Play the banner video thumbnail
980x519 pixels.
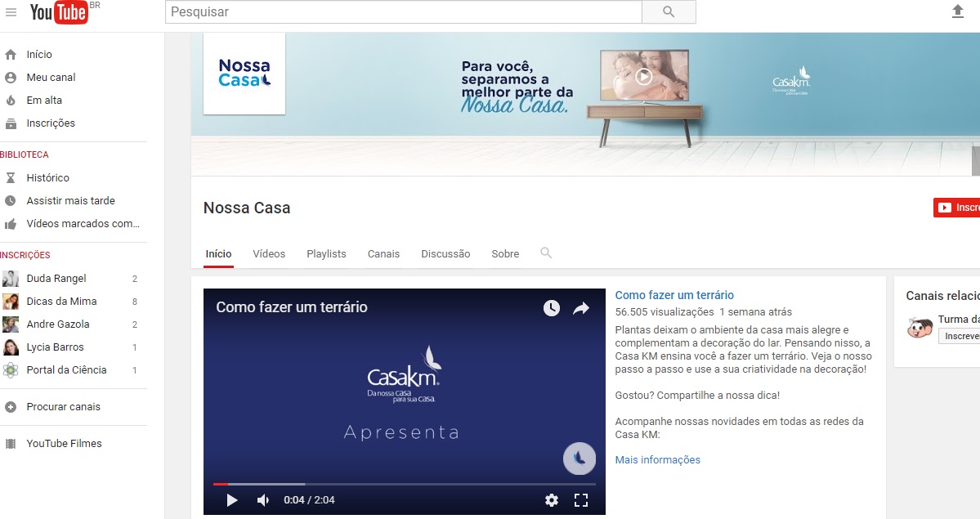[644, 76]
